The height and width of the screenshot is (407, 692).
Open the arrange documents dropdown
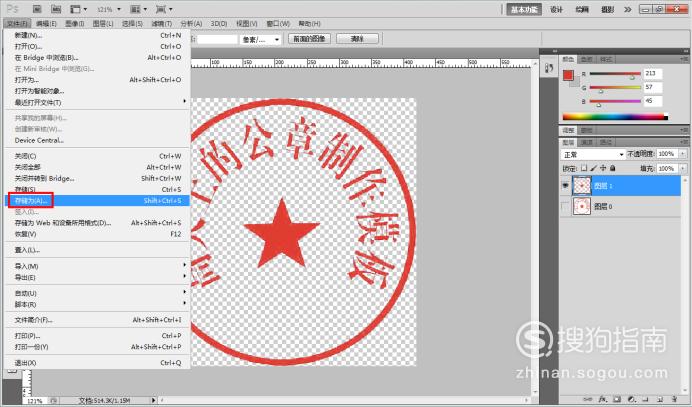point(139,9)
